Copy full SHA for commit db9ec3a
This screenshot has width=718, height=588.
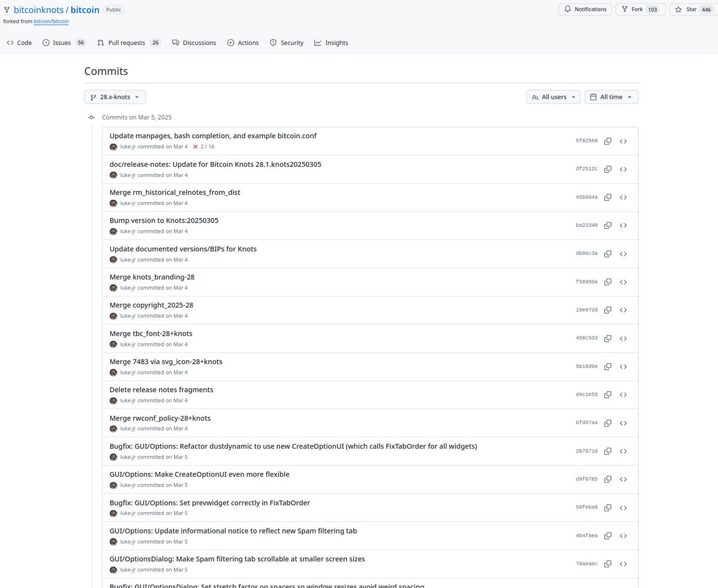[x=608, y=254]
